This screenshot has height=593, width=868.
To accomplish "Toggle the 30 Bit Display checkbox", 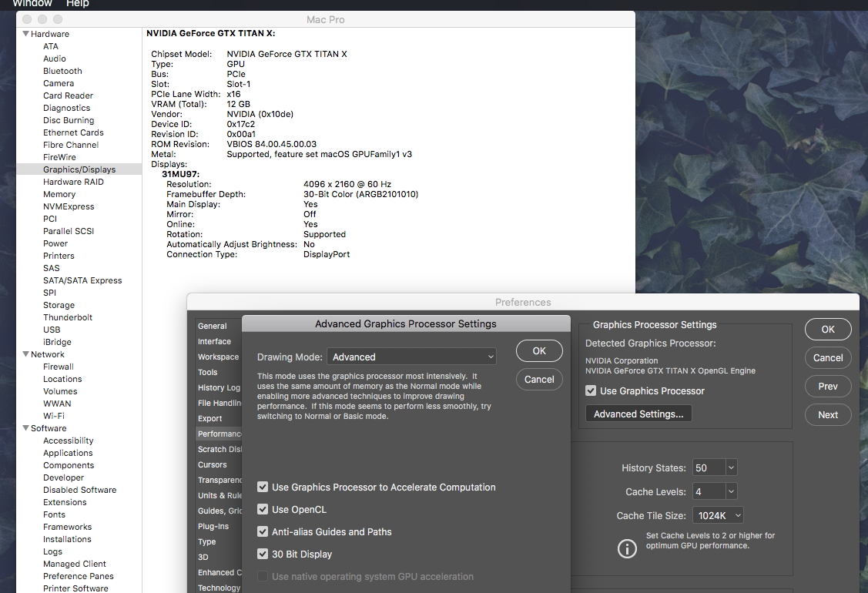I will (x=263, y=554).
